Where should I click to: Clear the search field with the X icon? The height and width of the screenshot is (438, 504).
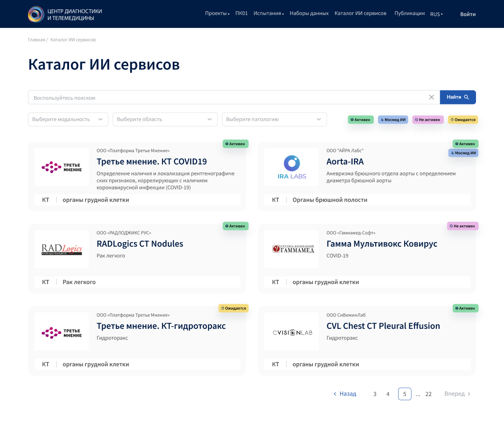(x=431, y=97)
